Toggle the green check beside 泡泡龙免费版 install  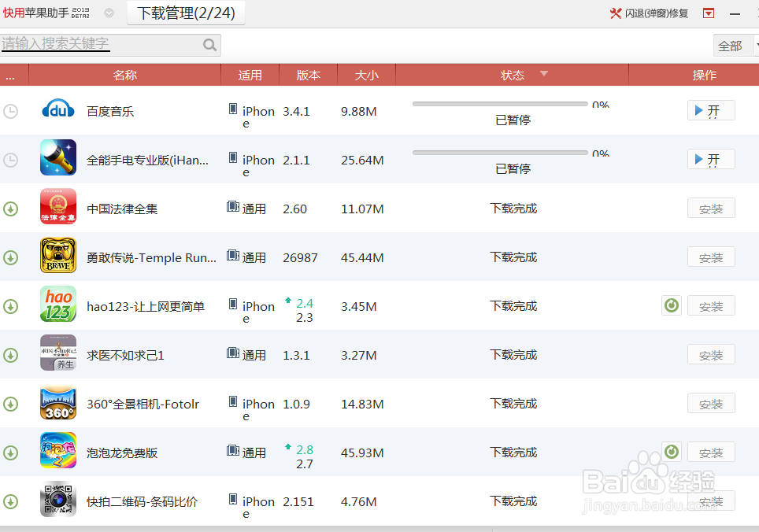[x=671, y=452]
